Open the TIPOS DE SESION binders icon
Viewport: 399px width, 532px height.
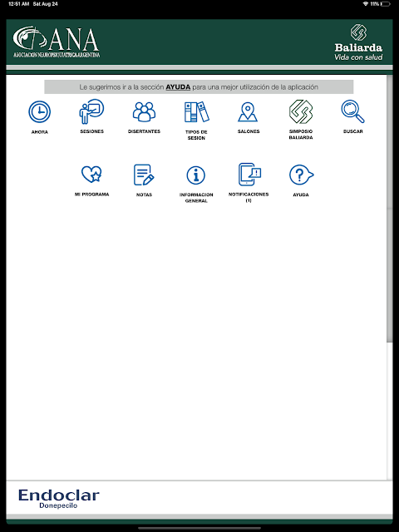[196, 111]
